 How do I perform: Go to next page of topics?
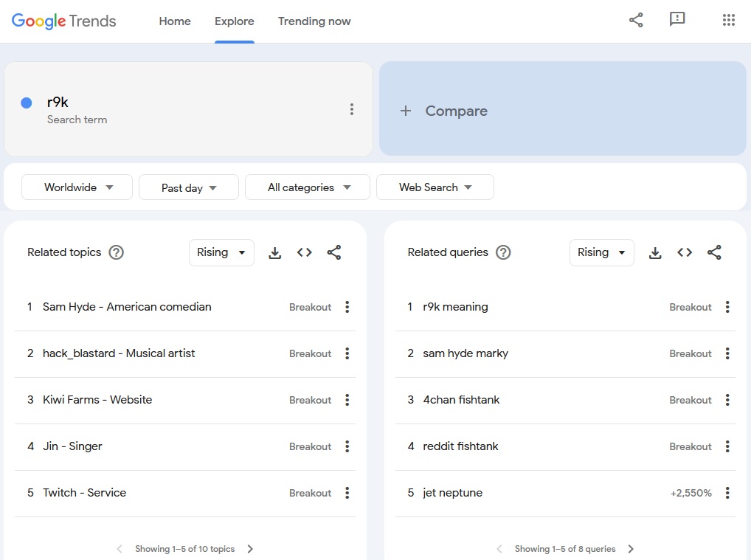(x=250, y=549)
